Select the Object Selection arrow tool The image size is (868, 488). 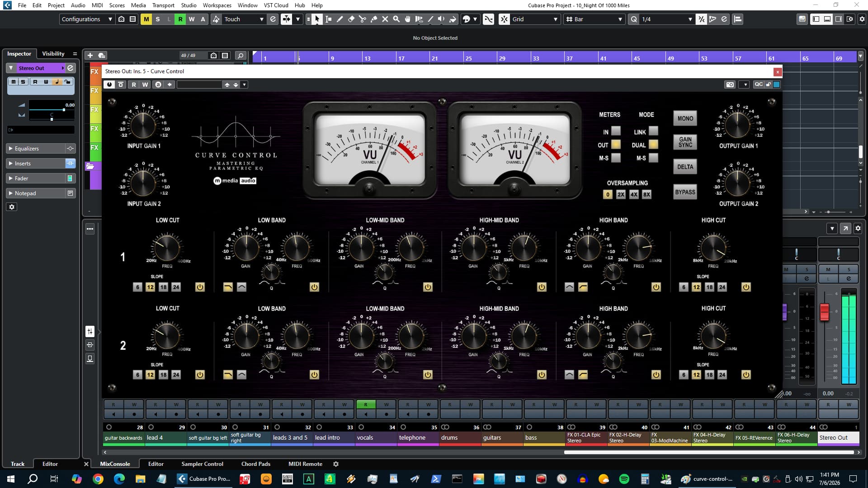click(317, 19)
